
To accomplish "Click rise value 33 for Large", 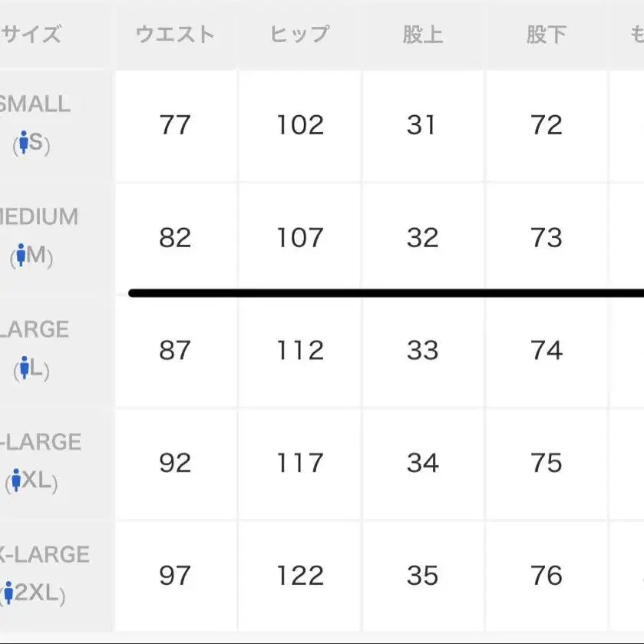I will click(x=423, y=351).
